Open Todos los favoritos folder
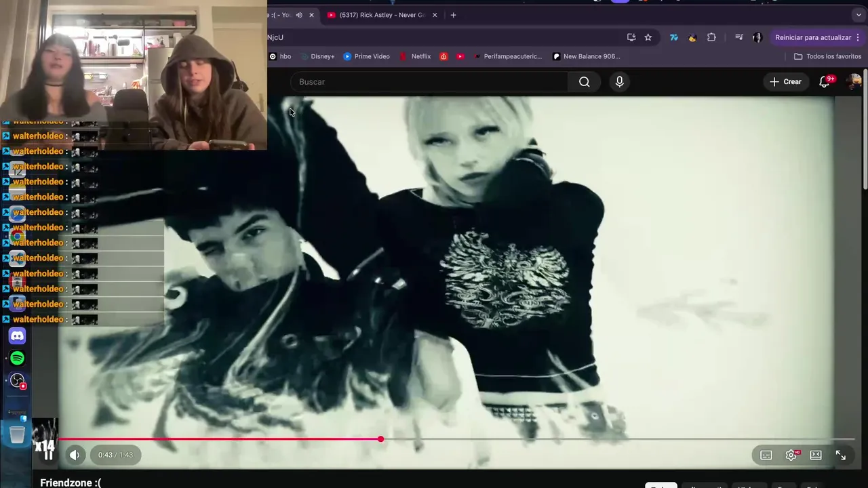The image size is (868, 488). pos(827,56)
